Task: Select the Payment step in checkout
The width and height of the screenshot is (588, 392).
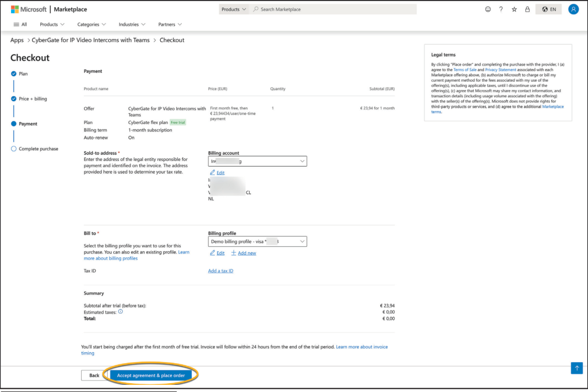Action: [x=28, y=124]
